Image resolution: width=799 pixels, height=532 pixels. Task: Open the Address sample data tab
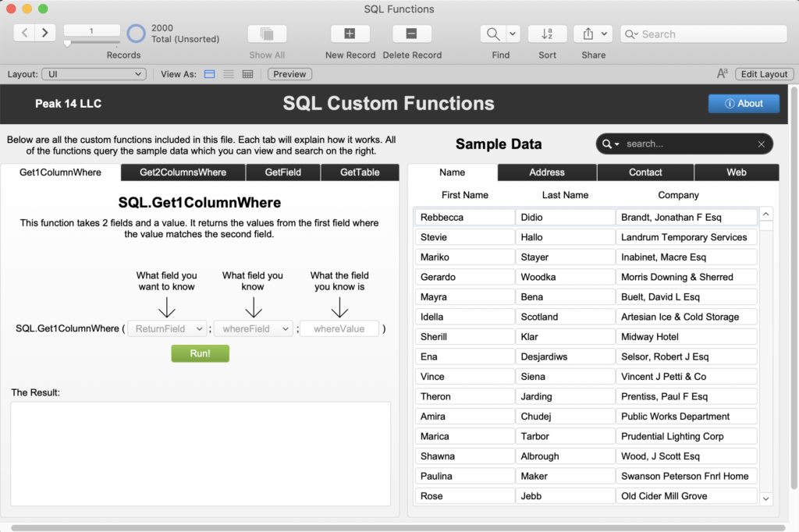(547, 172)
